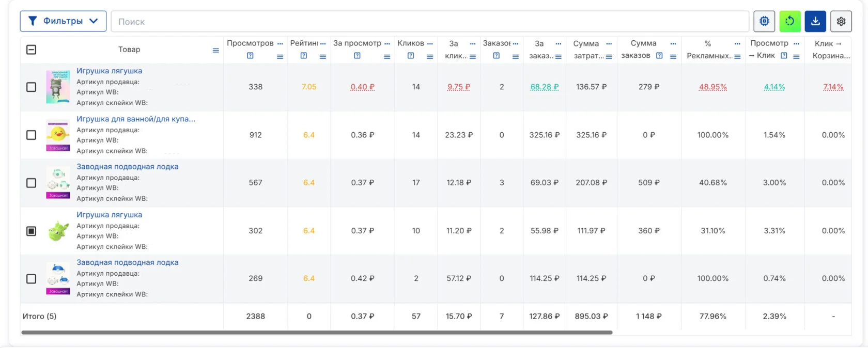Click into the Поиск search field
Image resolution: width=868 pixels, height=348 pixels.
(x=429, y=22)
